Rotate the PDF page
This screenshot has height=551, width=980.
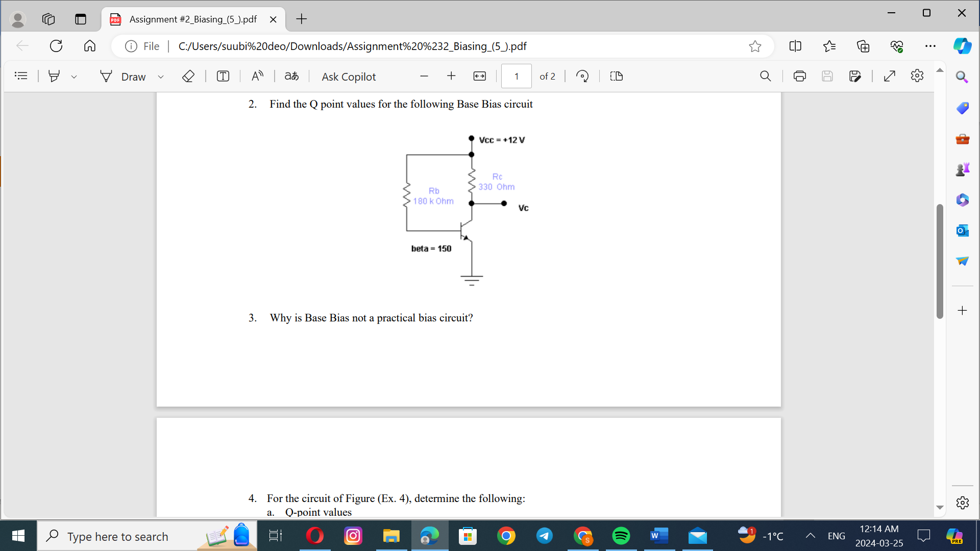click(582, 76)
